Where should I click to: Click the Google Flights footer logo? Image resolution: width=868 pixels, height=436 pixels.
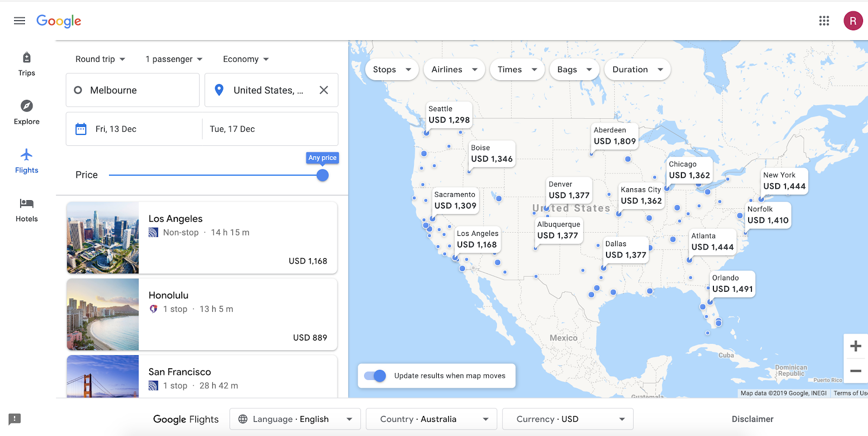[186, 419]
